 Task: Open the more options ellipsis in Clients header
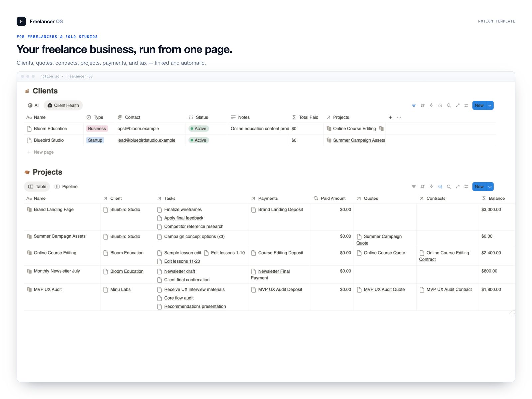tap(399, 117)
